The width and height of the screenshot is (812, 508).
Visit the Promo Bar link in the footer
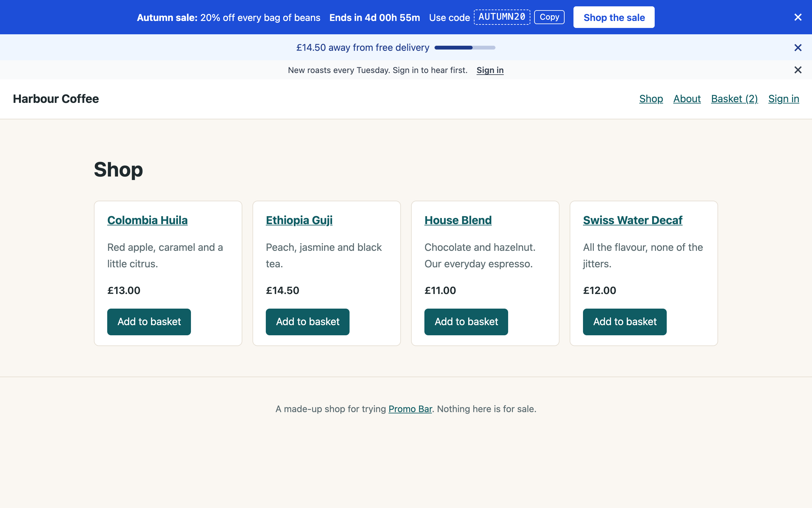click(410, 409)
